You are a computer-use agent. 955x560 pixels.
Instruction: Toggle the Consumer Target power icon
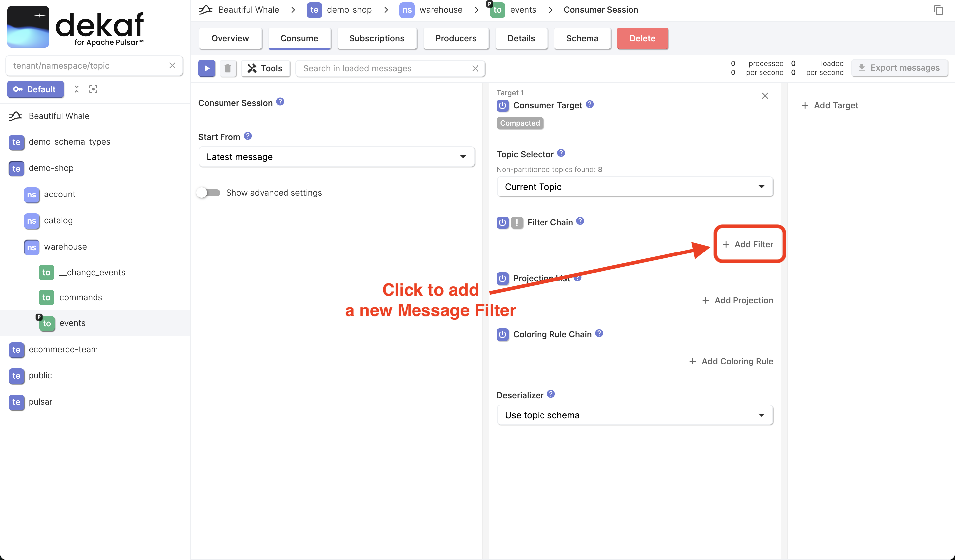503,105
